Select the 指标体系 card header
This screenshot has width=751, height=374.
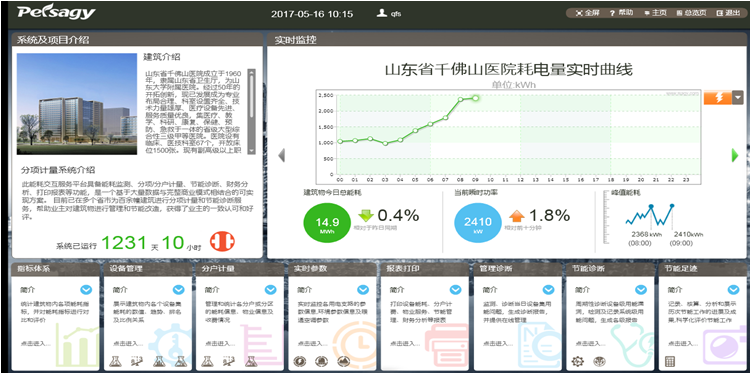[56, 269]
